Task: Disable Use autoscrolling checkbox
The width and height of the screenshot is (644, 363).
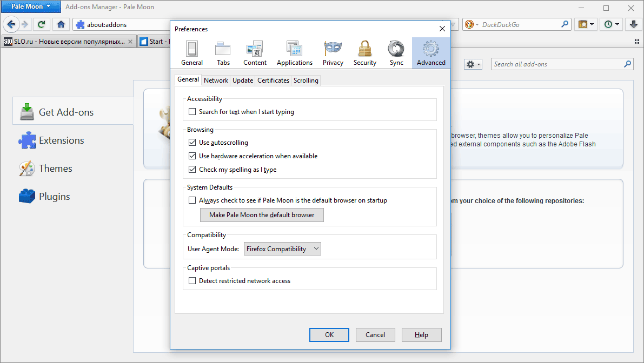Action: coord(192,143)
